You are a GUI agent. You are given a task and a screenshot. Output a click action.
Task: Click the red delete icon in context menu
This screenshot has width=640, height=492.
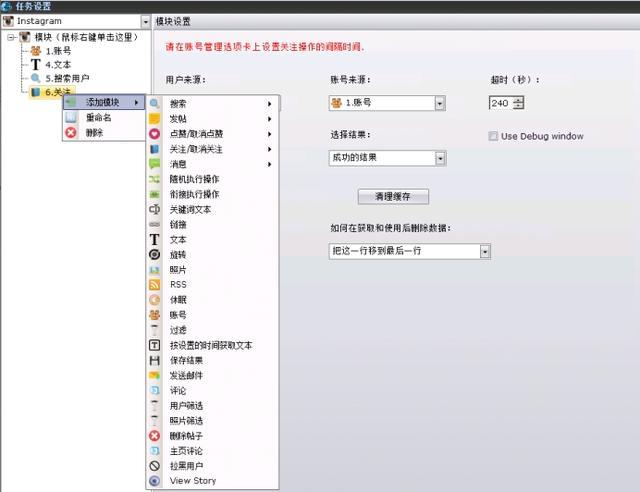click(x=71, y=132)
